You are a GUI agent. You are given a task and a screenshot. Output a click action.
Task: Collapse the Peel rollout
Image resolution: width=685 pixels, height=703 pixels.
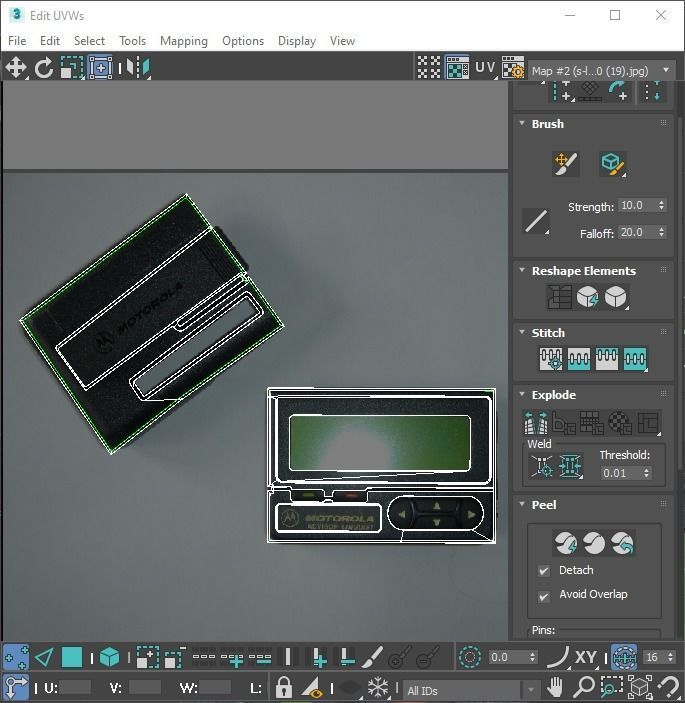[x=522, y=504]
